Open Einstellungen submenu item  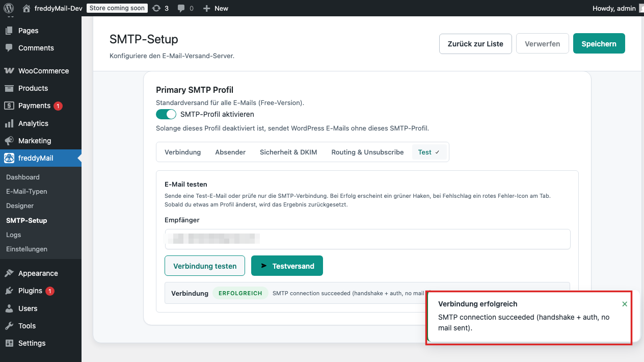pos(26,249)
